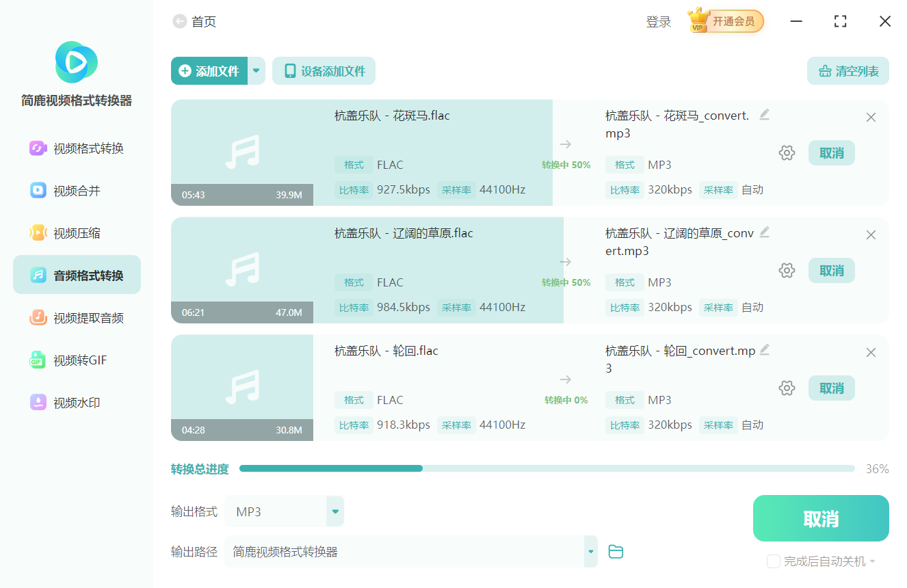Screen dimensions: 907x588
Task: Remove 辽阔的草原.flac row with its X
Action: pyautogui.click(x=871, y=235)
